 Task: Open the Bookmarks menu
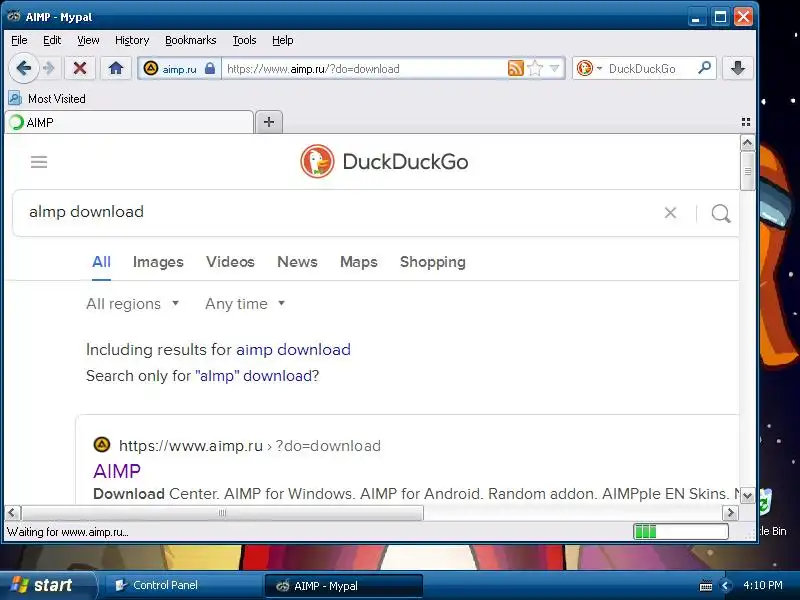point(190,40)
